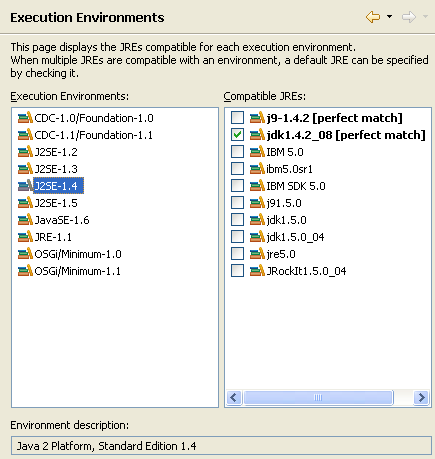Click the JRE-1.1 library icon

[x=25, y=237]
